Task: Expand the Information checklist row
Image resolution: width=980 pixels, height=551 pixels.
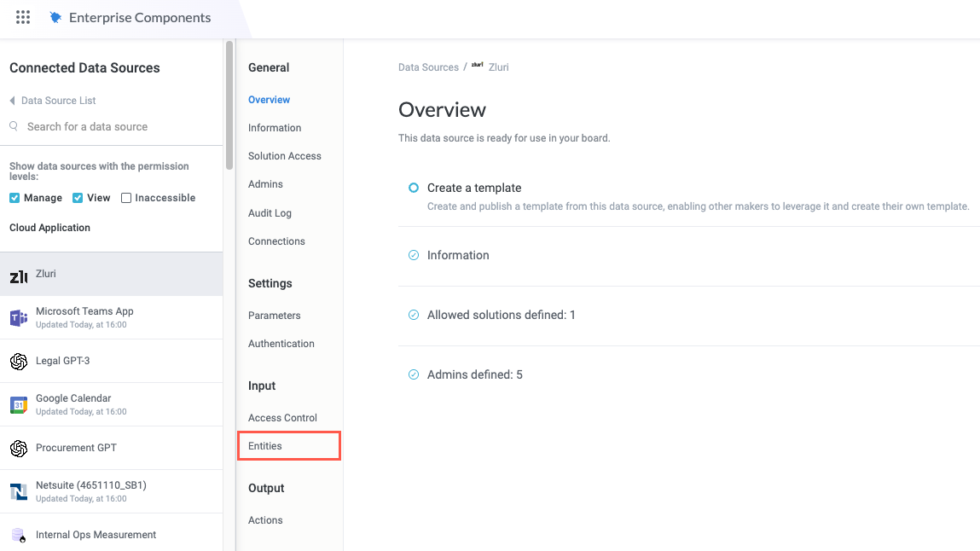Action: tap(458, 255)
